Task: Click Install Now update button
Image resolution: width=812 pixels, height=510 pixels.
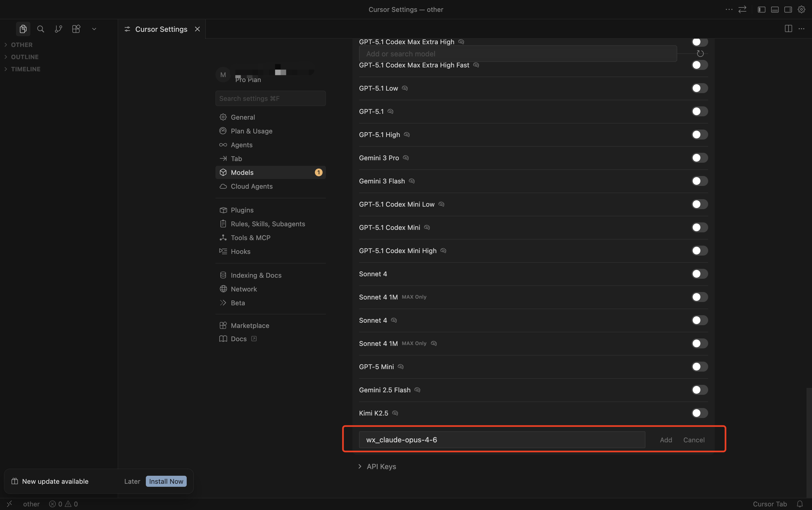Action: [x=166, y=481]
